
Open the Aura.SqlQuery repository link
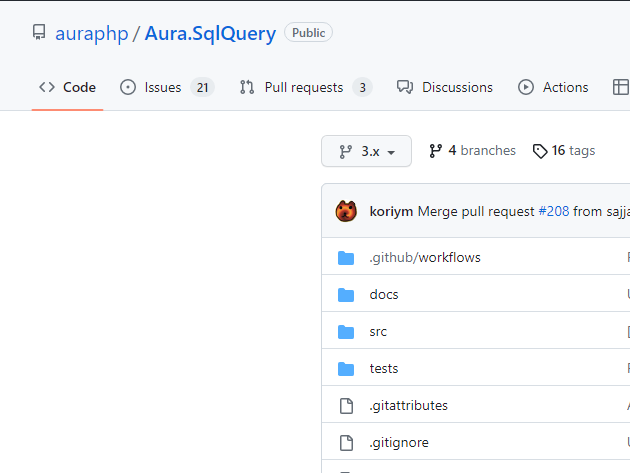pos(210,33)
